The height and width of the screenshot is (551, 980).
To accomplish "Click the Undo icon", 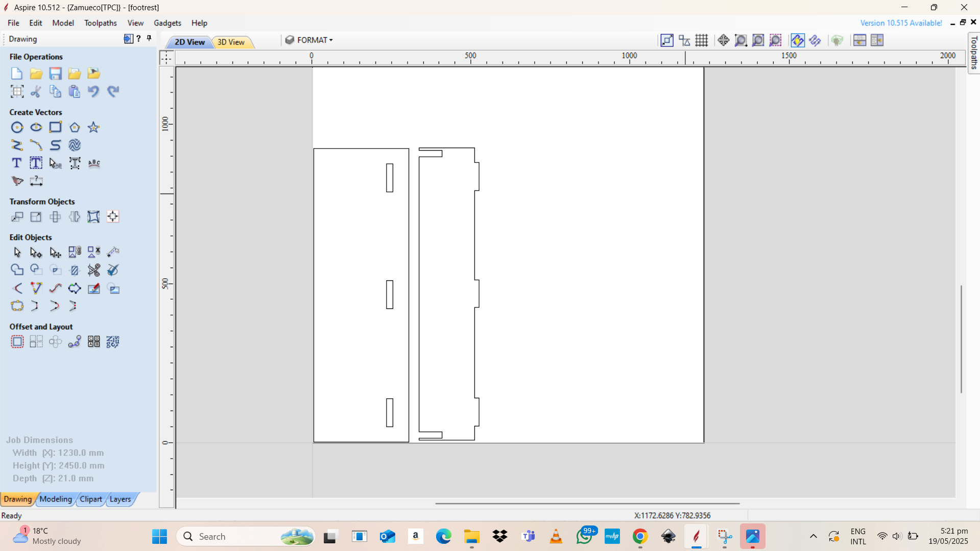I will [x=93, y=91].
